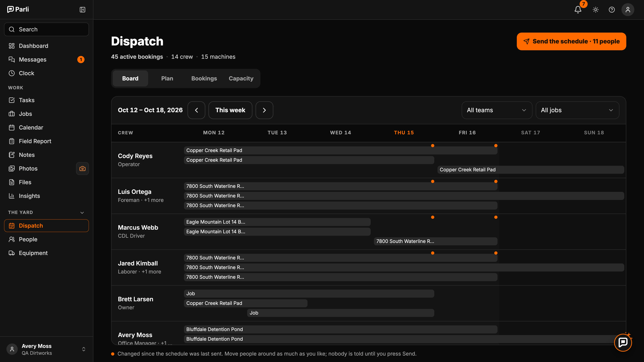Open People page

tap(47, 239)
